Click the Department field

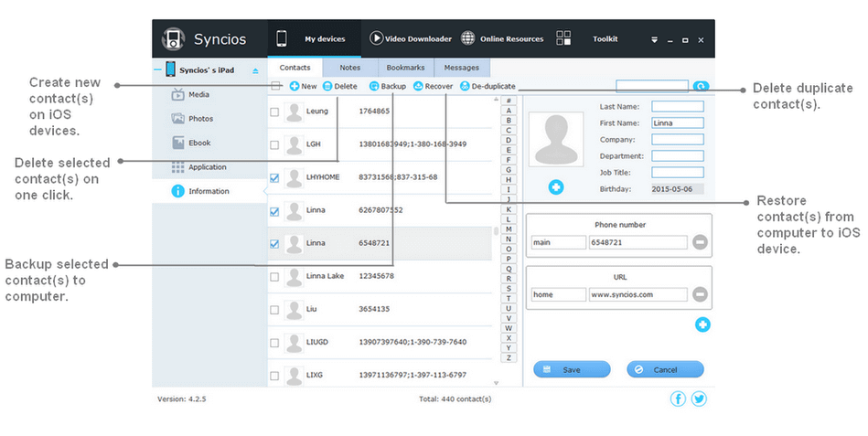click(x=678, y=156)
